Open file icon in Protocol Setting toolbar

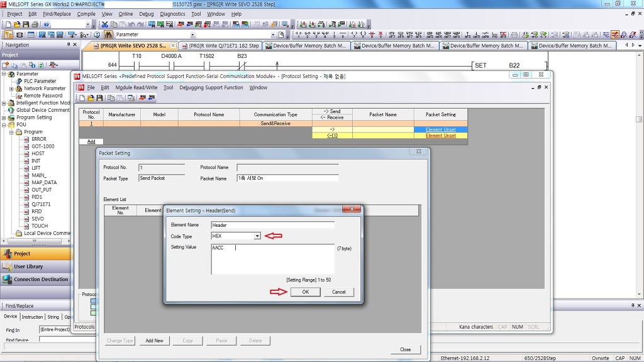[x=91, y=98]
